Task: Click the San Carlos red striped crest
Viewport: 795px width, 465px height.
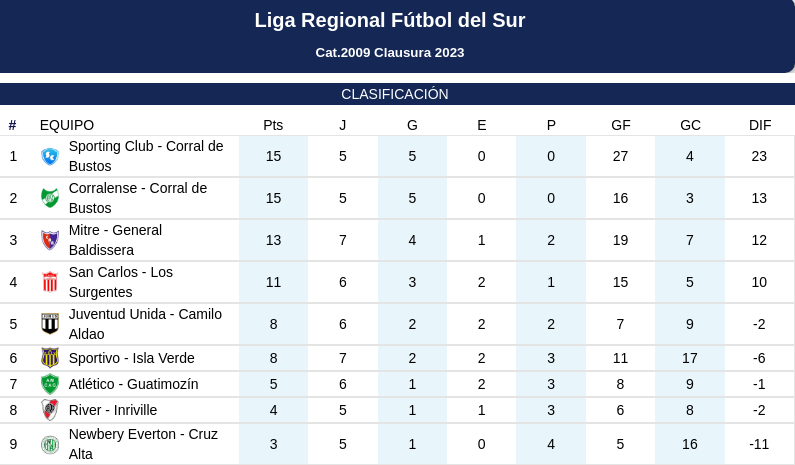Action: click(50, 282)
